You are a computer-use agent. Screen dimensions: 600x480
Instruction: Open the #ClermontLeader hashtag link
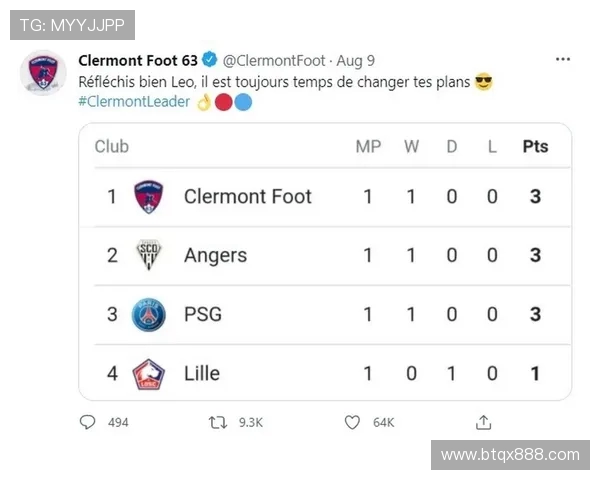(133, 102)
